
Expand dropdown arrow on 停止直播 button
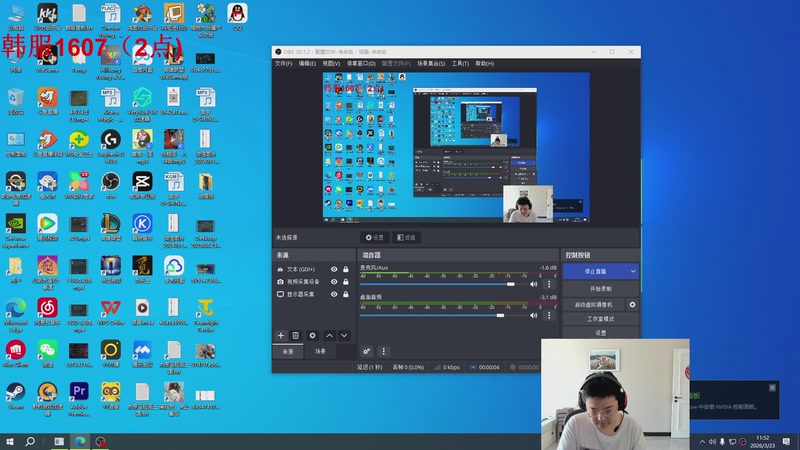click(633, 271)
